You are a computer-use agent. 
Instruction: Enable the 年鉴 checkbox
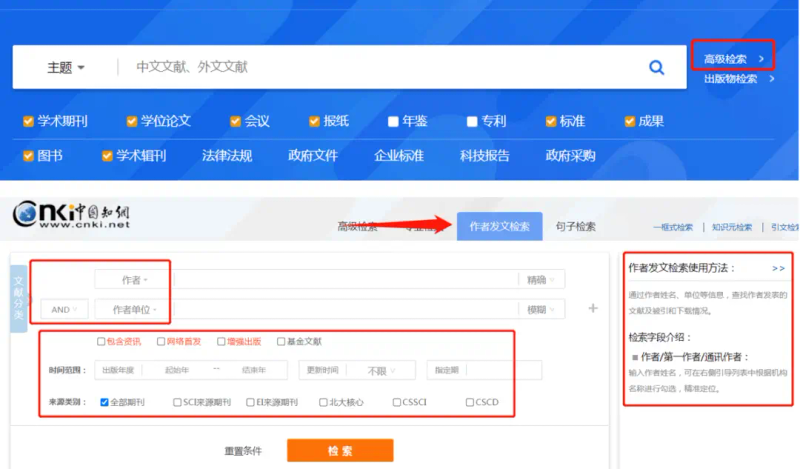[x=393, y=121]
